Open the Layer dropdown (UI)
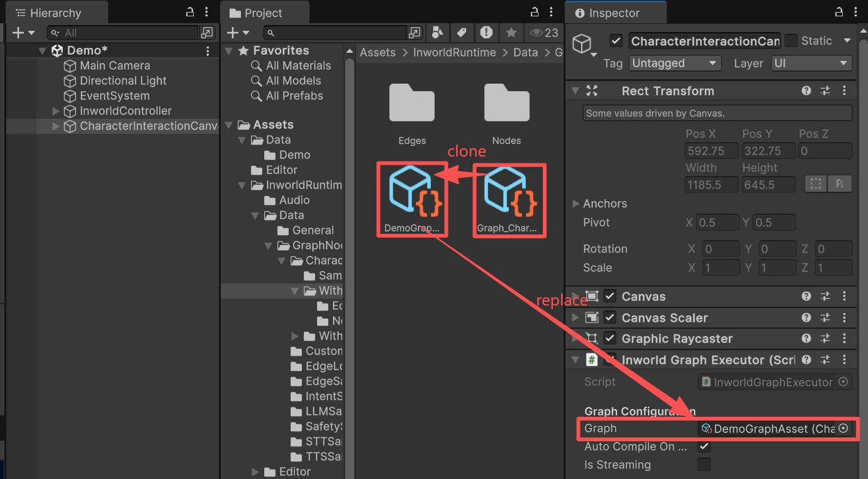868x479 pixels. (x=811, y=63)
